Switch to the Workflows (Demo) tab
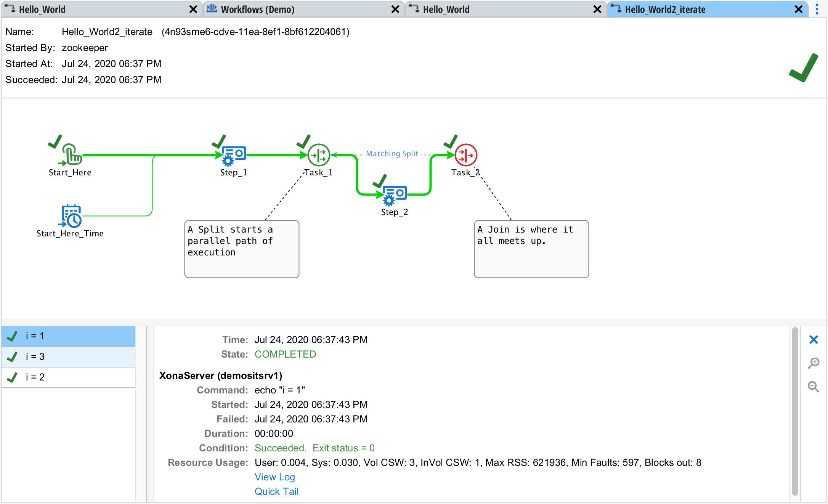This screenshot has width=828, height=504. 258,9
